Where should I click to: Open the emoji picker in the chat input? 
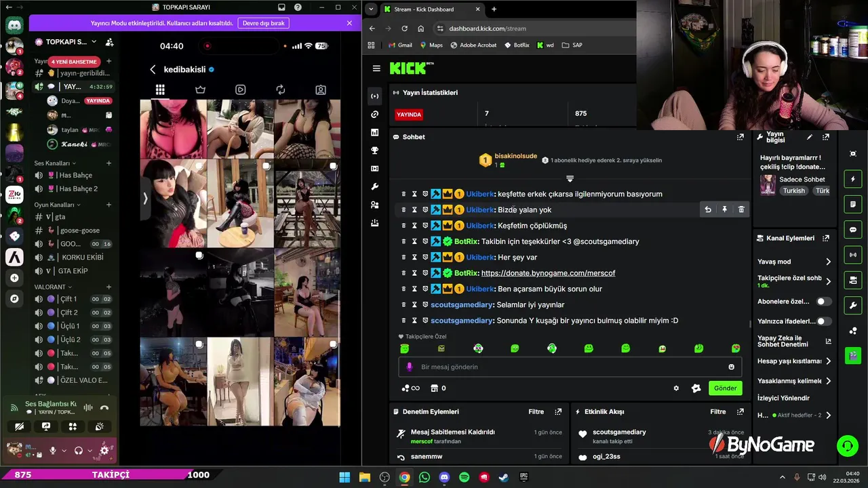pos(731,367)
